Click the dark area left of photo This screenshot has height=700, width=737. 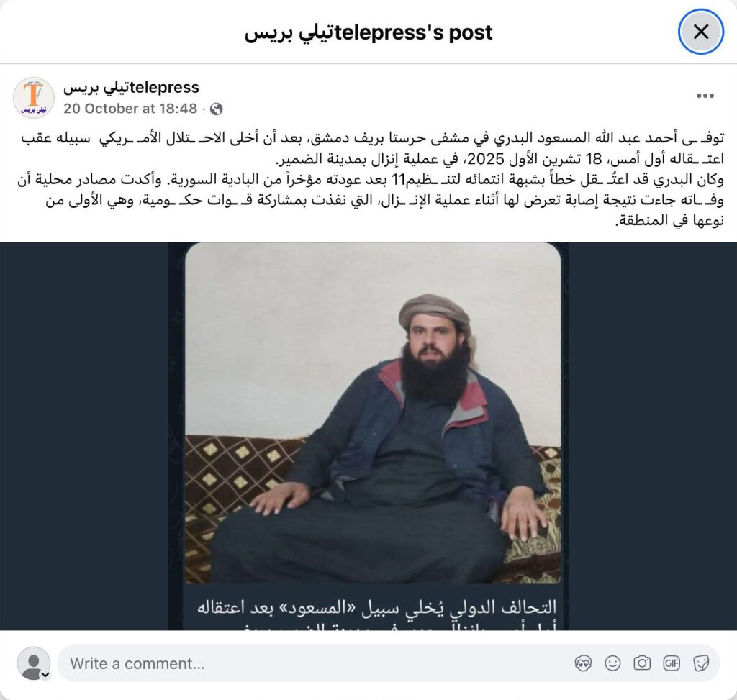click(x=84, y=436)
